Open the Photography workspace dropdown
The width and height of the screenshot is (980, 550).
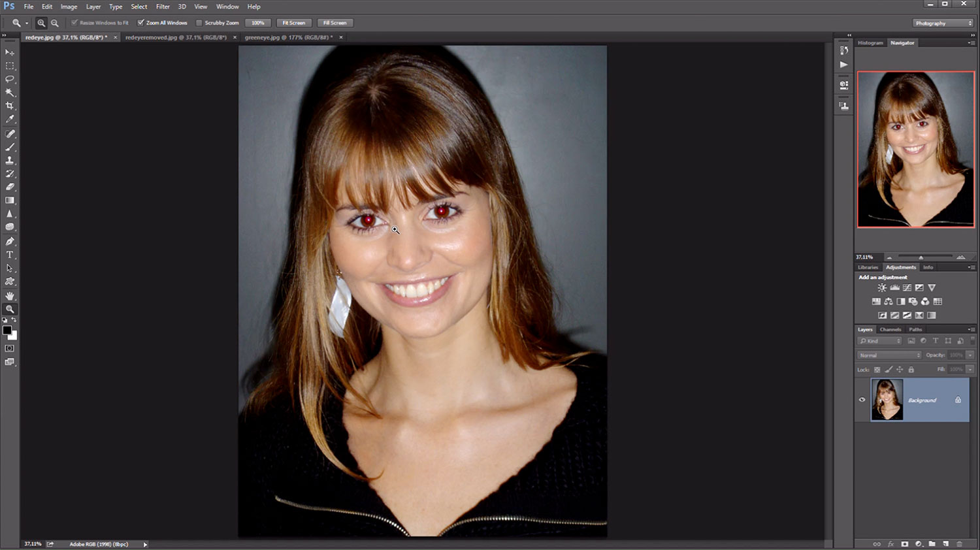(x=943, y=23)
